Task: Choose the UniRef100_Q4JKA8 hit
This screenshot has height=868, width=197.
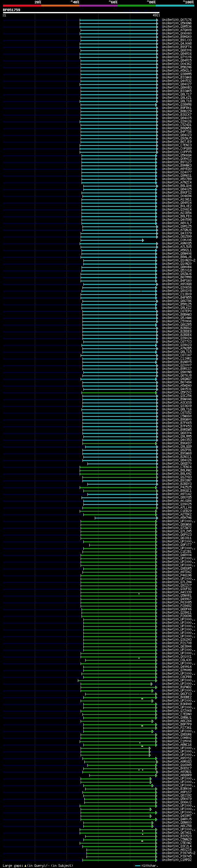Action: click(177, 44)
